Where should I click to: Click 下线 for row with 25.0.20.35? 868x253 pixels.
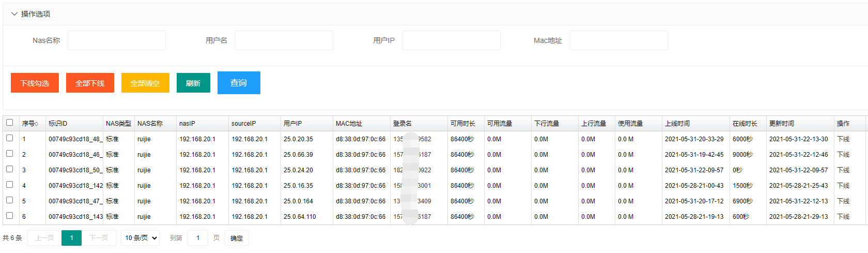843,139
